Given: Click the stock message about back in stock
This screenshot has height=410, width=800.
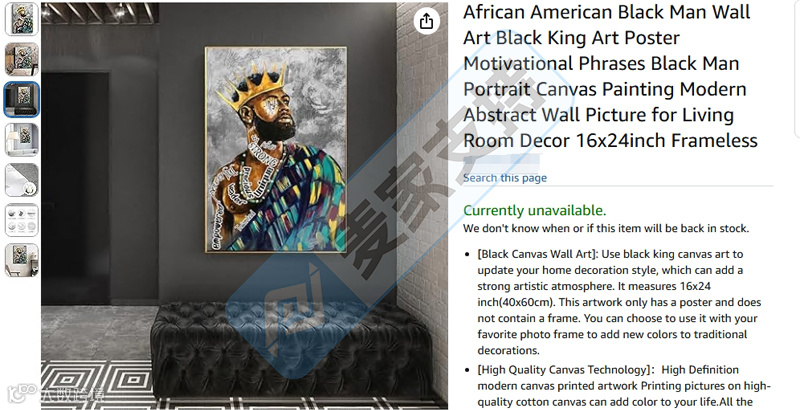Looking at the screenshot, I should pos(606,228).
